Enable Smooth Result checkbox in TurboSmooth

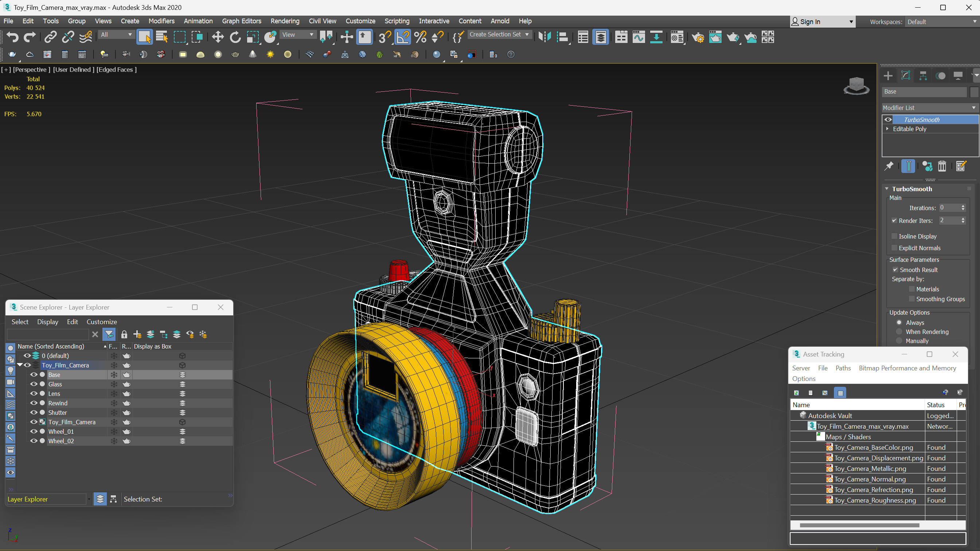pyautogui.click(x=895, y=270)
